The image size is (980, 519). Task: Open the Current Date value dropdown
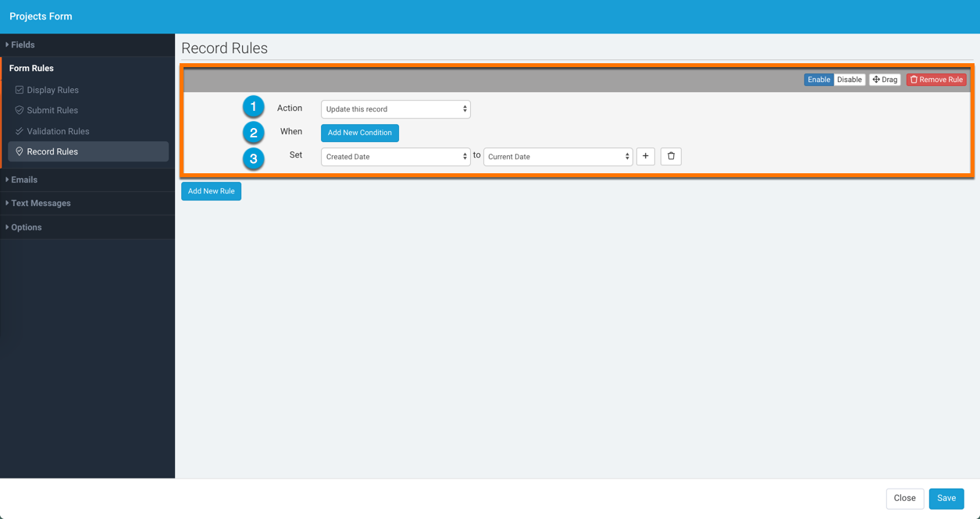tap(558, 157)
